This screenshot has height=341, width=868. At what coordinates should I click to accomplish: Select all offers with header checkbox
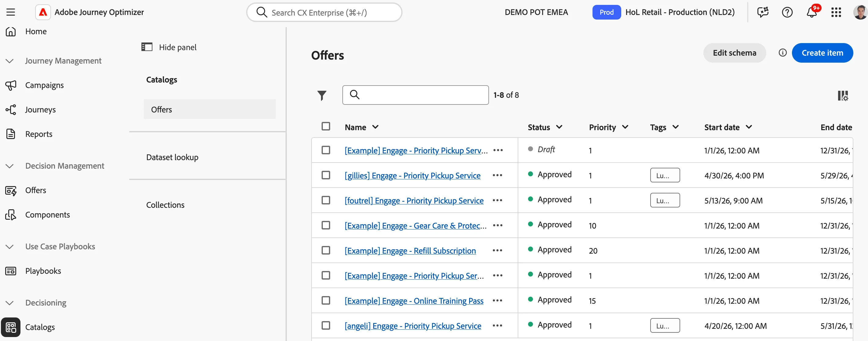point(326,127)
